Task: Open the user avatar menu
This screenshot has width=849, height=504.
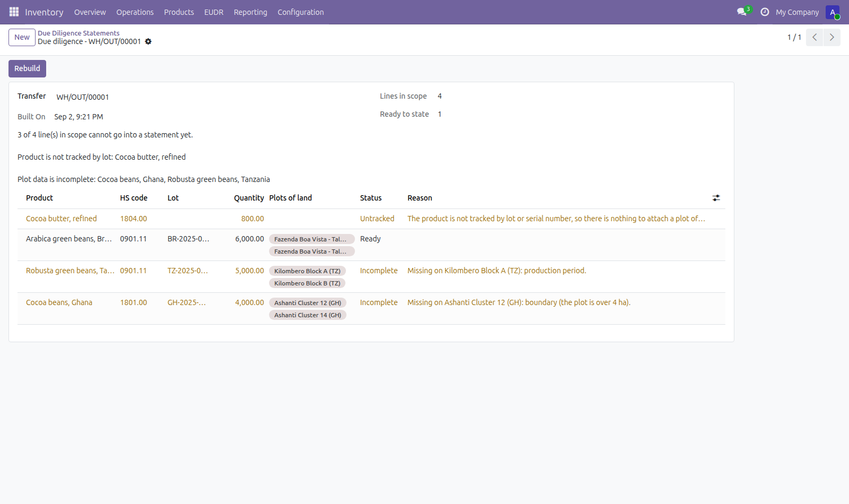Action: (x=833, y=12)
